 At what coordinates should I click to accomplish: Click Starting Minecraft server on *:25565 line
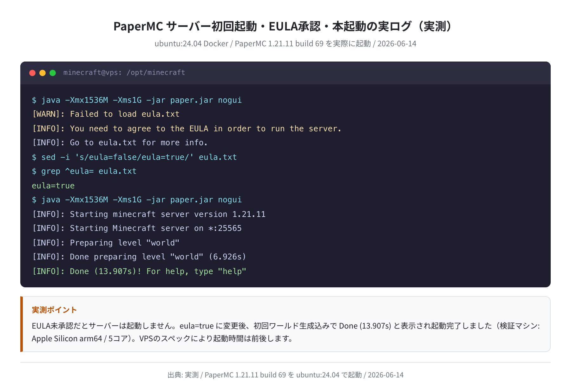point(137,228)
